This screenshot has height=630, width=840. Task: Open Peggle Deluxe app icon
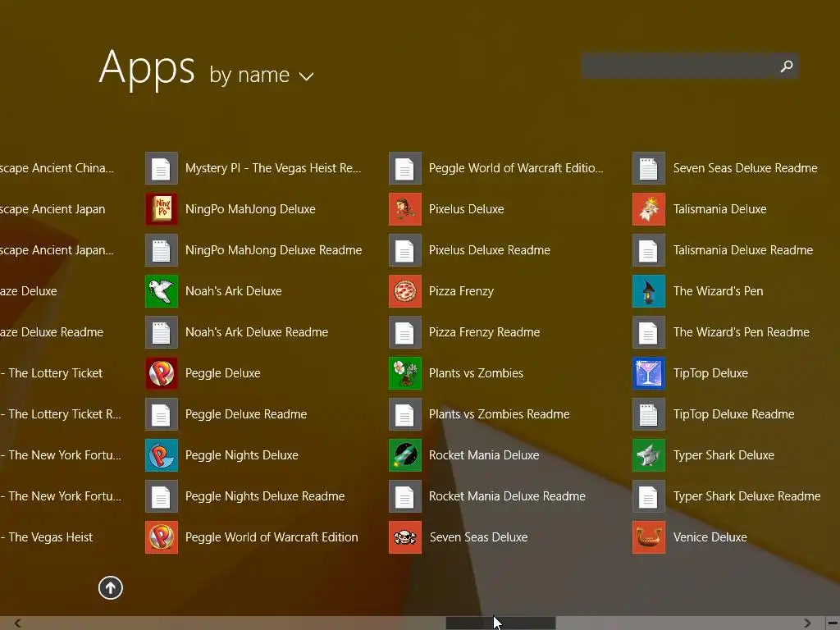click(162, 373)
